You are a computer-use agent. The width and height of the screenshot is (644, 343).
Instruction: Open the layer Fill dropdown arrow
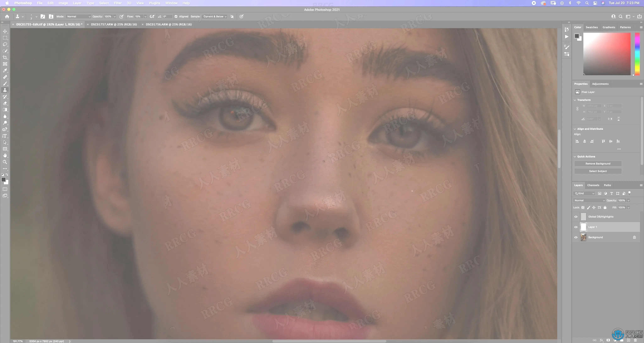point(628,207)
